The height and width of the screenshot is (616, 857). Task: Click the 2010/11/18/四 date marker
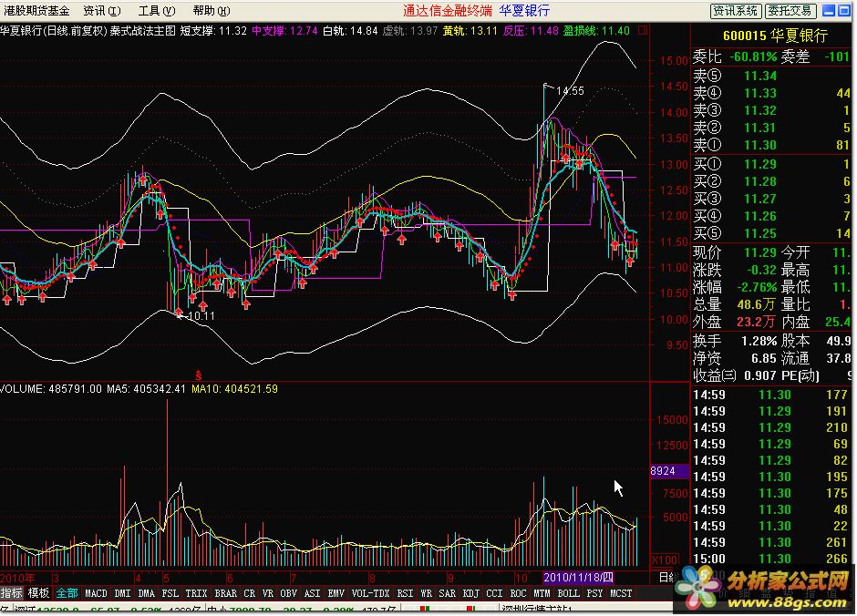578,578
